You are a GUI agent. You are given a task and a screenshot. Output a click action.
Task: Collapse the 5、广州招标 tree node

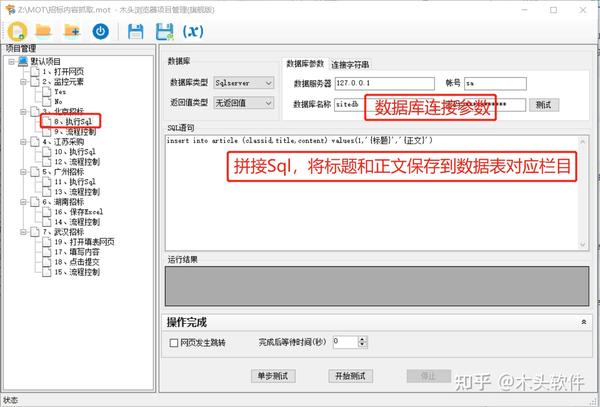pyautogui.click(x=23, y=172)
